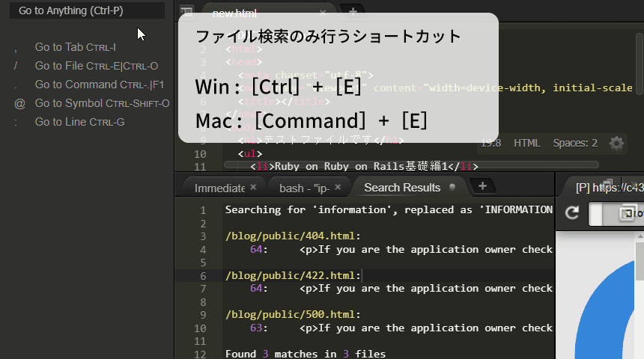This screenshot has height=359, width=644.
Task: Click match line 64 under 404.html
Action: pos(401,250)
